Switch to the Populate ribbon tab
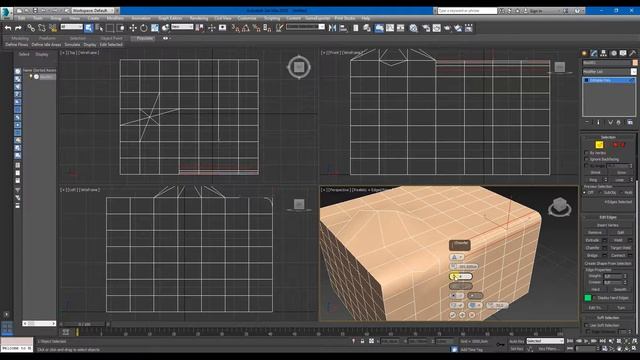This screenshot has height=360, width=640. point(144,38)
